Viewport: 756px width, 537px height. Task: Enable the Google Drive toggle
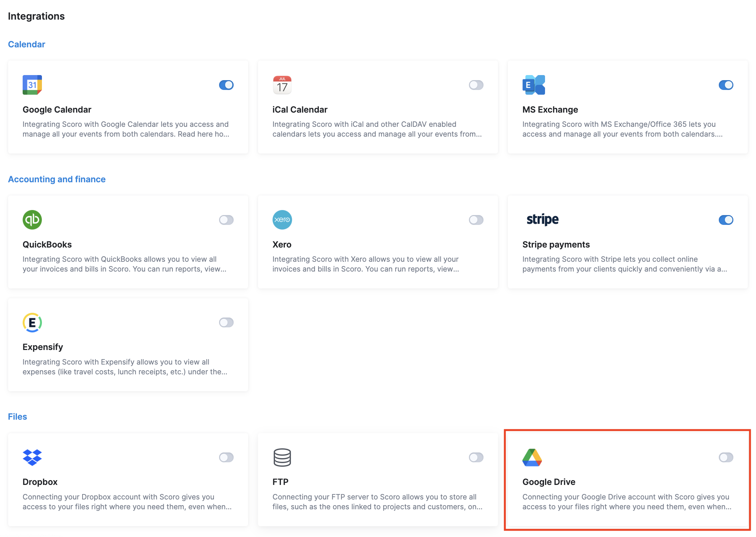(726, 458)
